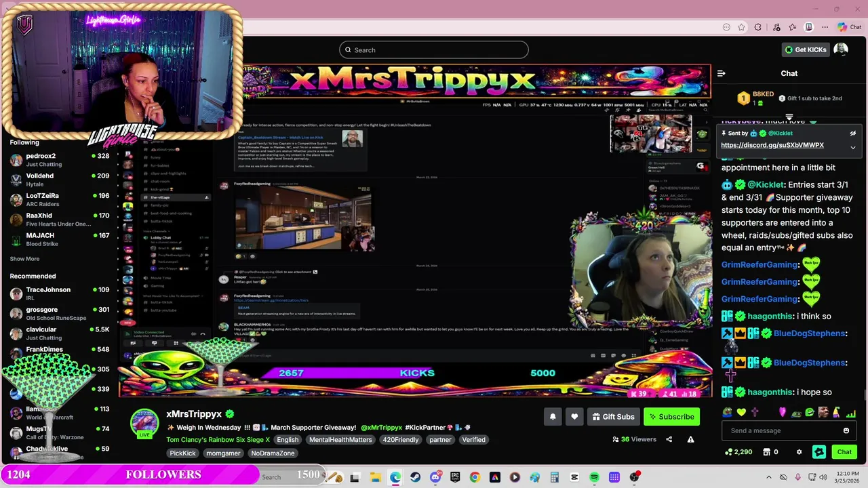
Task: Open CapCut from the taskbar
Action: tap(574, 477)
